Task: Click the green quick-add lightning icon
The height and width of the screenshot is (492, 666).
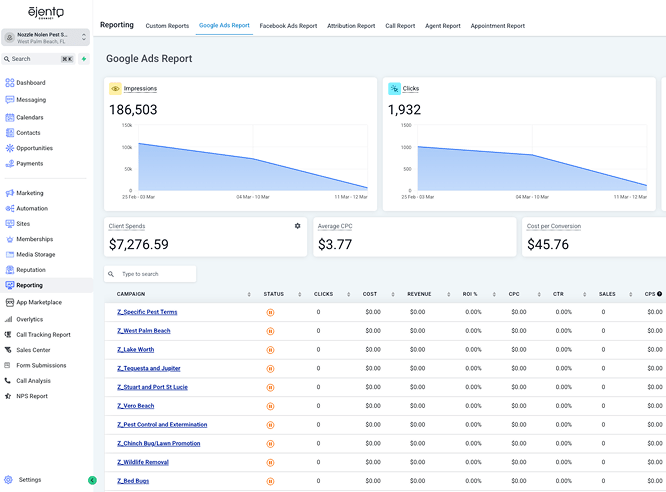Action: coord(84,59)
